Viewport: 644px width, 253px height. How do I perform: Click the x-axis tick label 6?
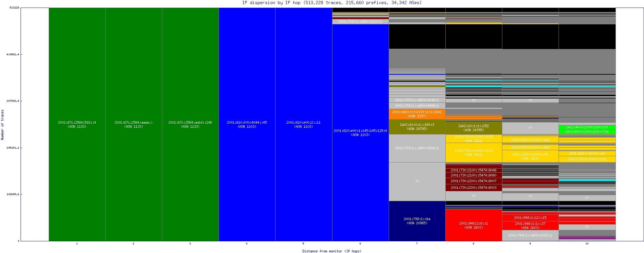360,244
